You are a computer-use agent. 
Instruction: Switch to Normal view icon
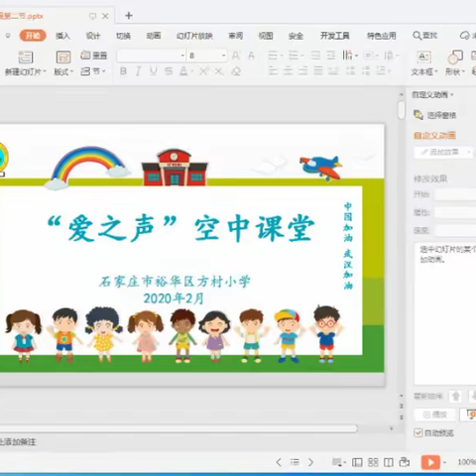(x=357, y=462)
